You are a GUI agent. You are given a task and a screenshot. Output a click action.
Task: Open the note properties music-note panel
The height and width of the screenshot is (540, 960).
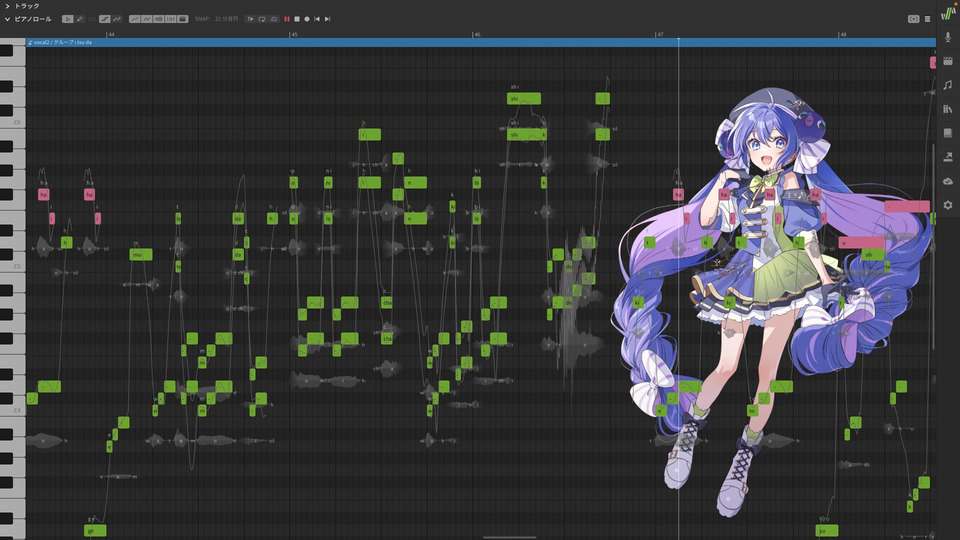(x=948, y=84)
